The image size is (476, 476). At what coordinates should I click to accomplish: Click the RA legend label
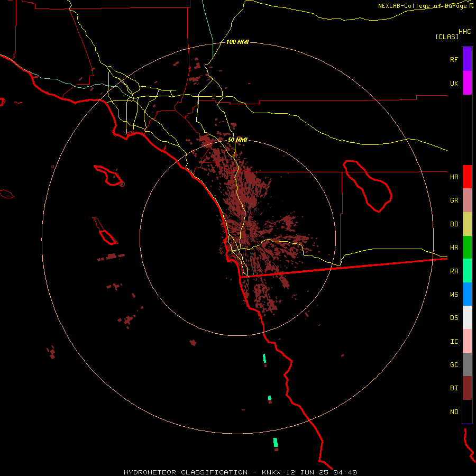454,271
